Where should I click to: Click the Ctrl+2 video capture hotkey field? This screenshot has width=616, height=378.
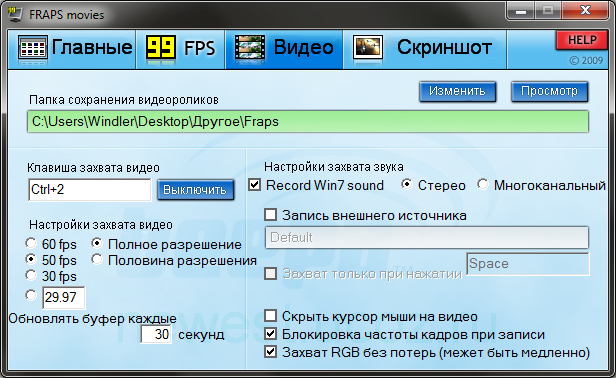tap(90, 190)
